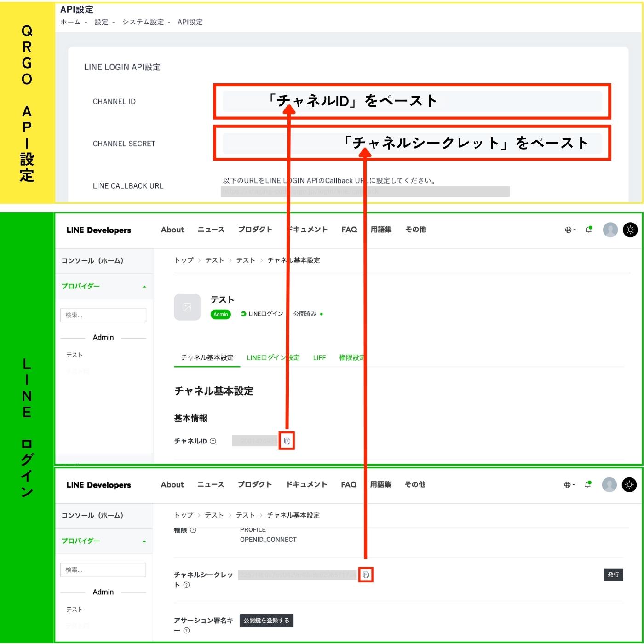Go to 設定 in the QRGO breadcrumb
644x644 pixels.
(x=101, y=22)
